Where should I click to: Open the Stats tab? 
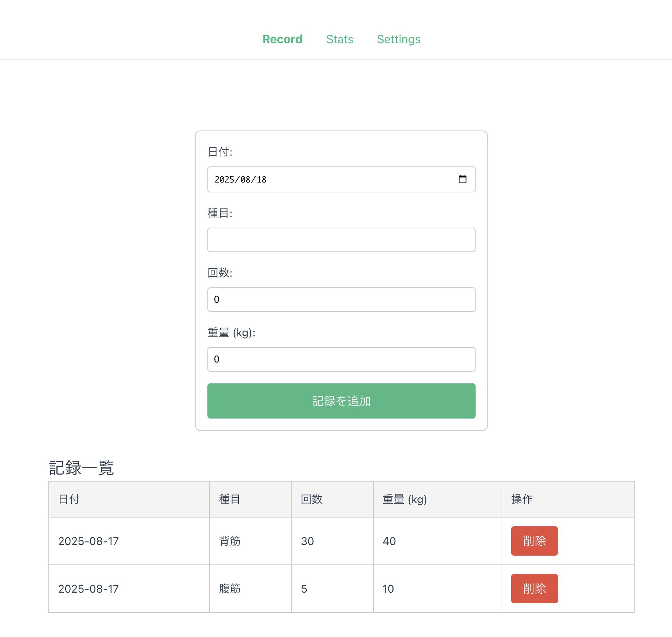coord(340,39)
